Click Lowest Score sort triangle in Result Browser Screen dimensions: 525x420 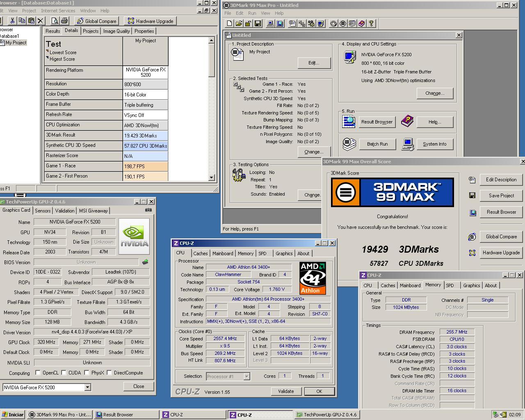click(48, 52)
